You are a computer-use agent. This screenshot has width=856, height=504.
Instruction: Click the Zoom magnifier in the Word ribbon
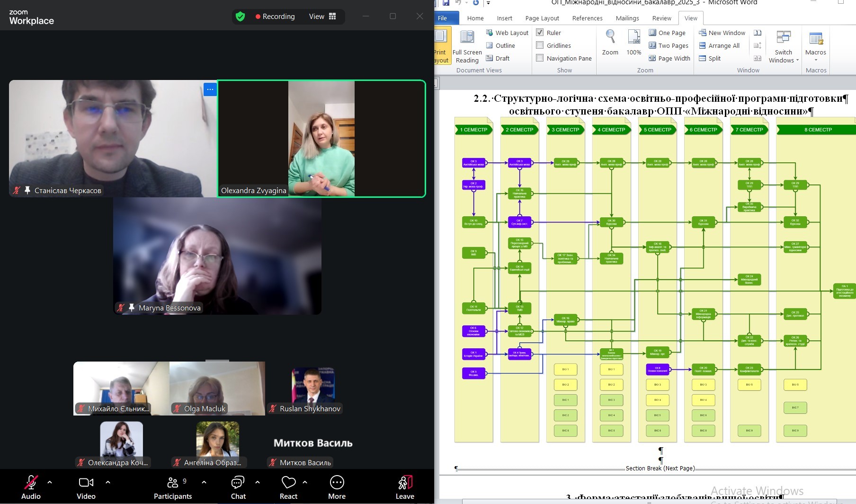click(x=610, y=38)
